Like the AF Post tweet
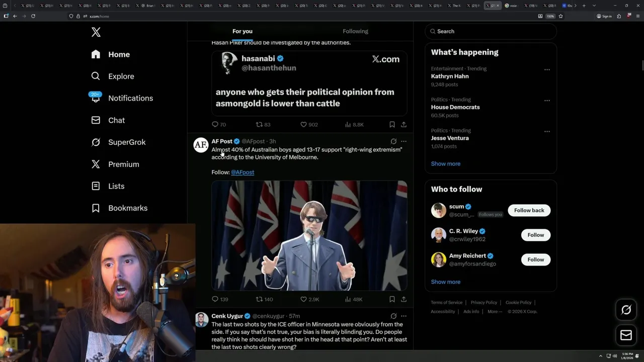 [x=304, y=299]
